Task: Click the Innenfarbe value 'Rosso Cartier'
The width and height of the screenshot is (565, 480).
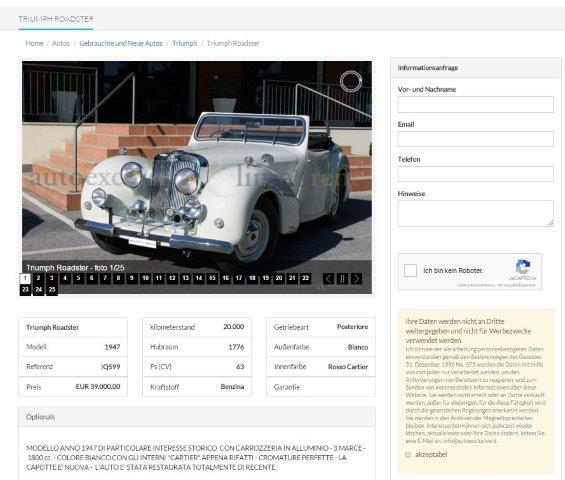Action: tap(348, 367)
